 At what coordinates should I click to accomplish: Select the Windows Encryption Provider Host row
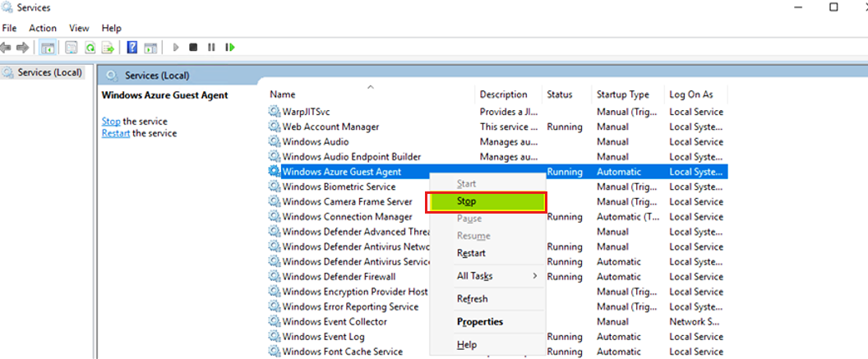click(x=497, y=292)
